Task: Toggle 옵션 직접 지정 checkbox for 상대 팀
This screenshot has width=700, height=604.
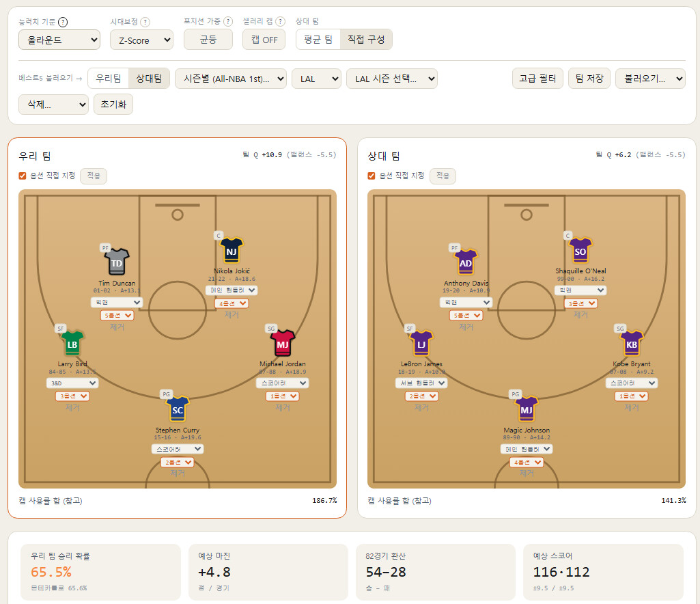Action: (371, 176)
